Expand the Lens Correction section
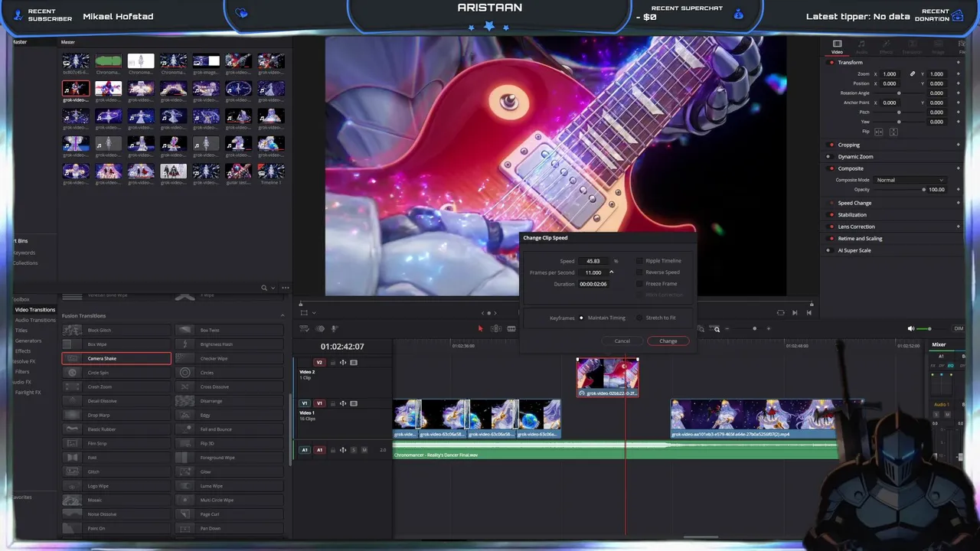The image size is (980, 551). pos(856,227)
